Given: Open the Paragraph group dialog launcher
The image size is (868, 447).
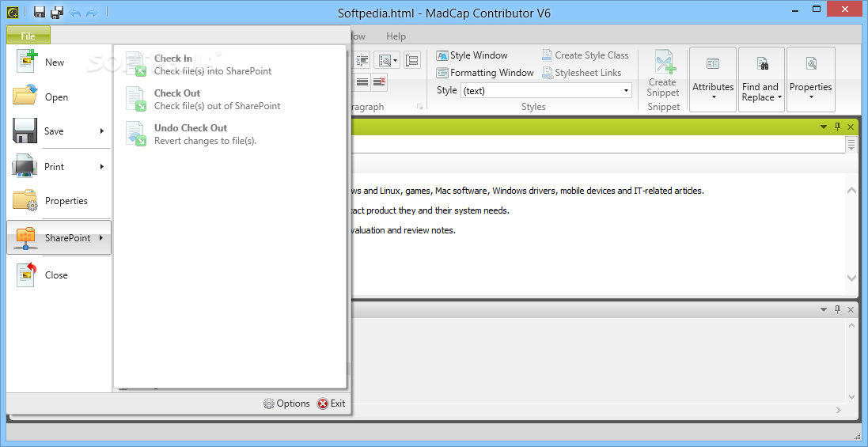Looking at the screenshot, I should [420, 107].
